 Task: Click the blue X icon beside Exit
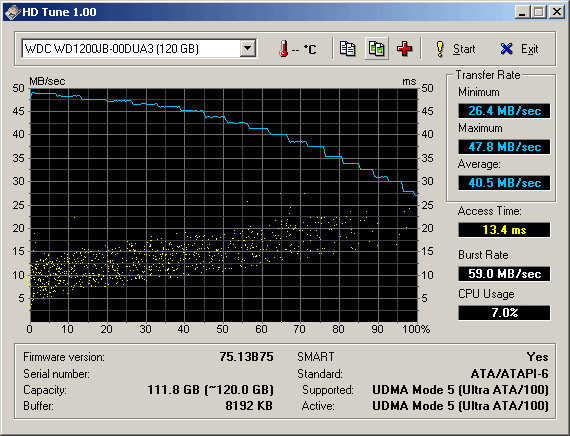tap(506, 49)
